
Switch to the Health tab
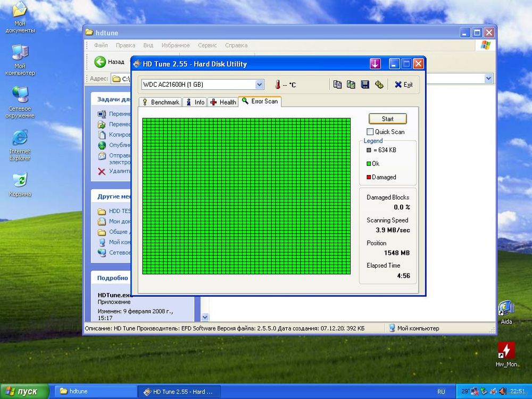click(223, 102)
